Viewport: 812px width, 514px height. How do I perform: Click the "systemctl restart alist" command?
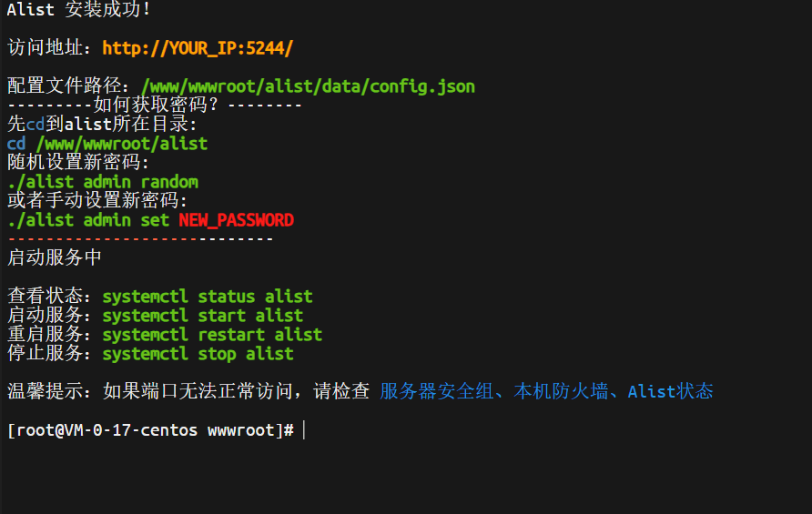212,335
